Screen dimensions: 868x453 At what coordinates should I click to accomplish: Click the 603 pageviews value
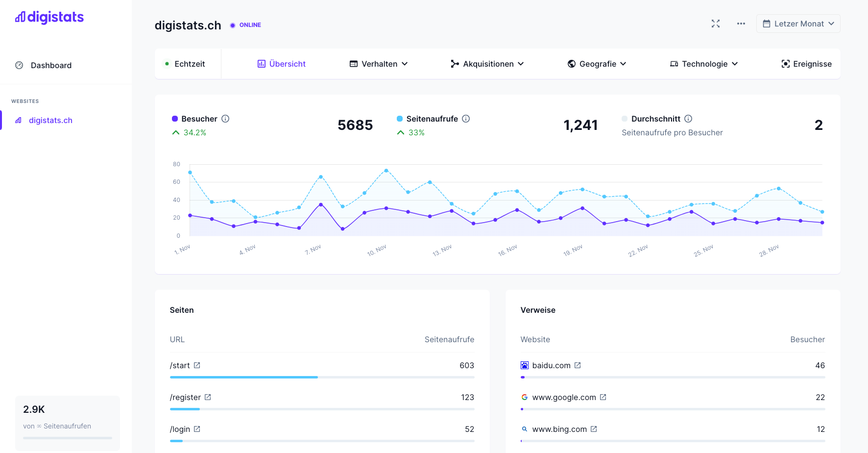point(467,365)
